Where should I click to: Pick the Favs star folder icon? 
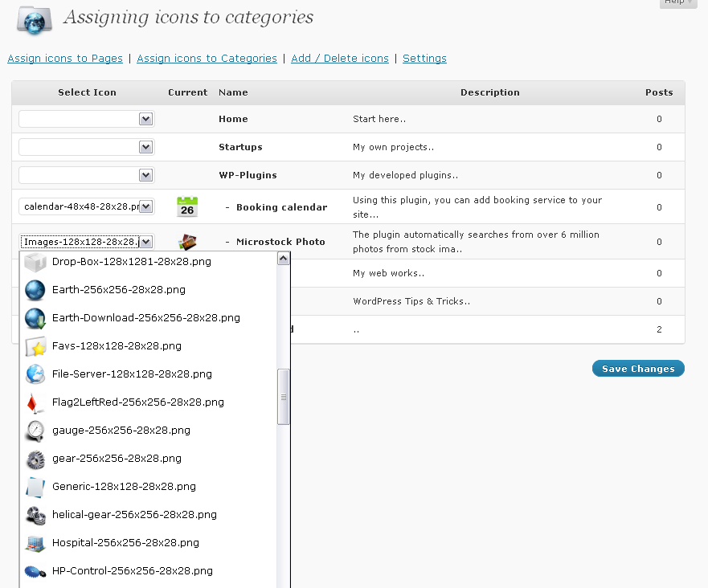pos(117,346)
